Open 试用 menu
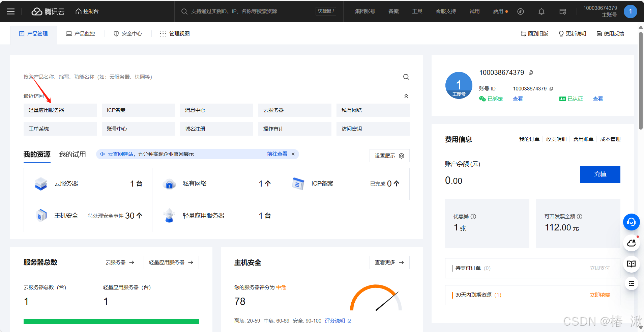 click(474, 11)
